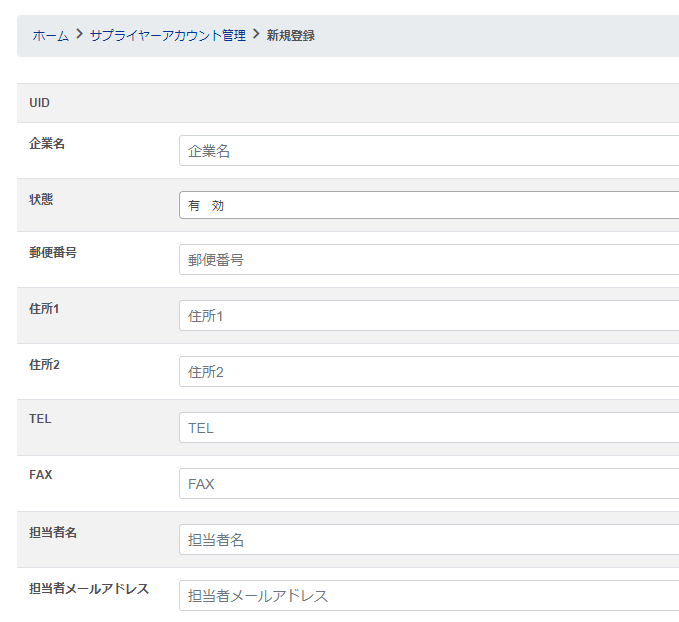Click the 新規登録 breadcrumb item
679x622 pixels.
[x=291, y=36]
